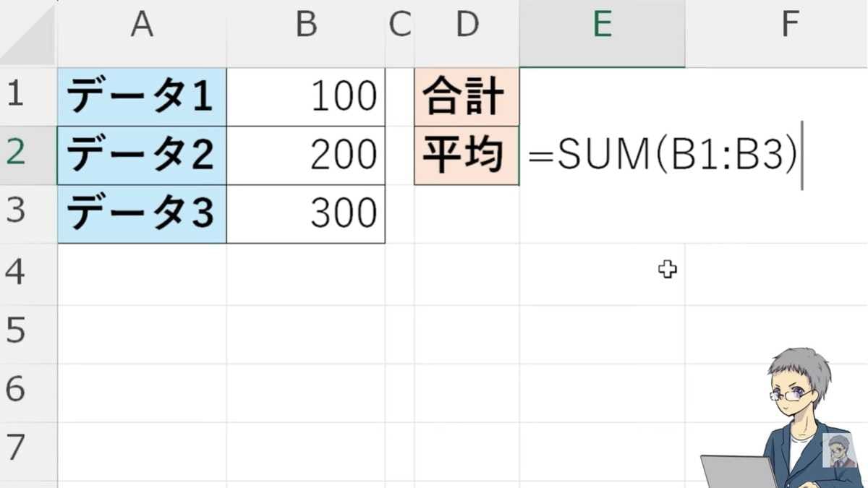This screenshot has width=868, height=488.
Task: Click the 平均 label cell
Action: 467,155
